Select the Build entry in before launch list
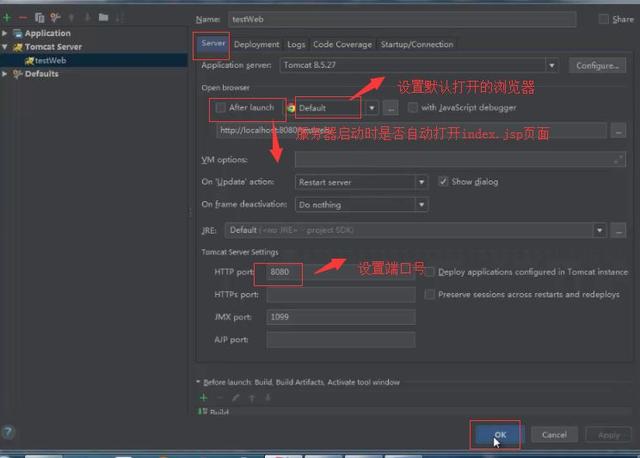 [412, 412]
